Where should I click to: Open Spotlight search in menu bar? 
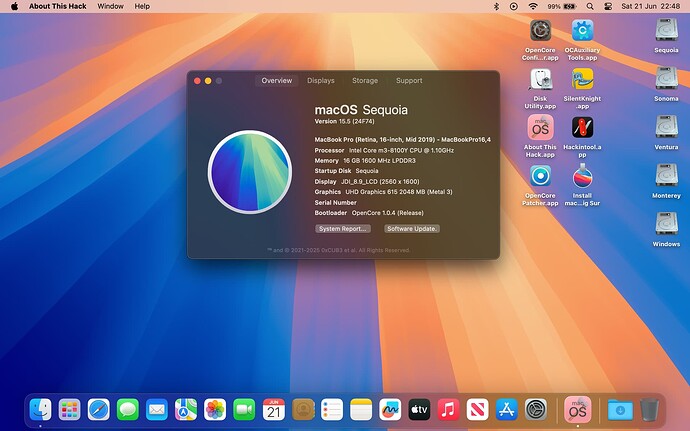click(x=590, y=6)
